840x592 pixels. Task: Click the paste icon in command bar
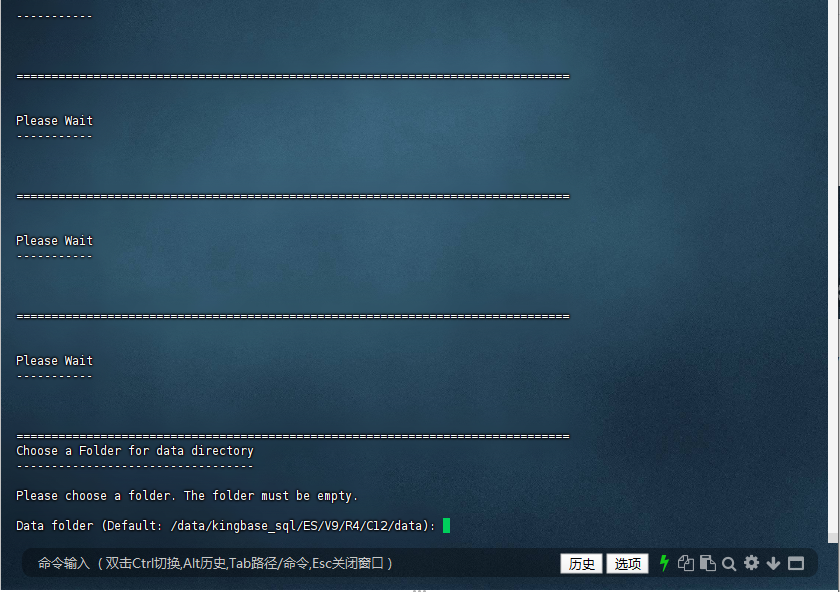tap(708, 563)
